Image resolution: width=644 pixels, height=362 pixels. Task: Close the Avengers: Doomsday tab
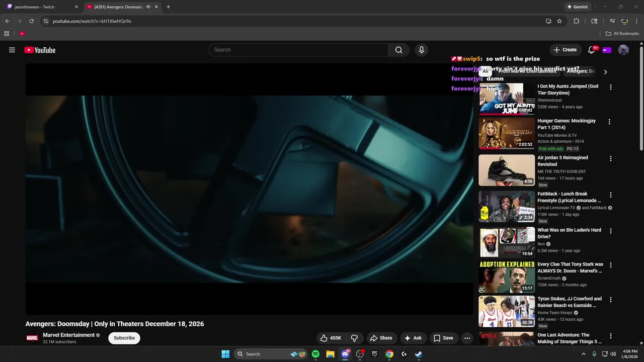[156, 7]
